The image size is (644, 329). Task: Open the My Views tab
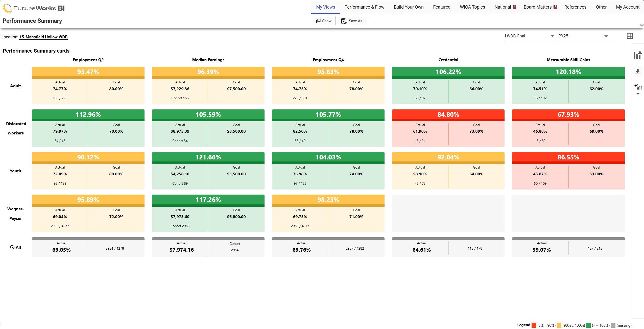(325, 7)
